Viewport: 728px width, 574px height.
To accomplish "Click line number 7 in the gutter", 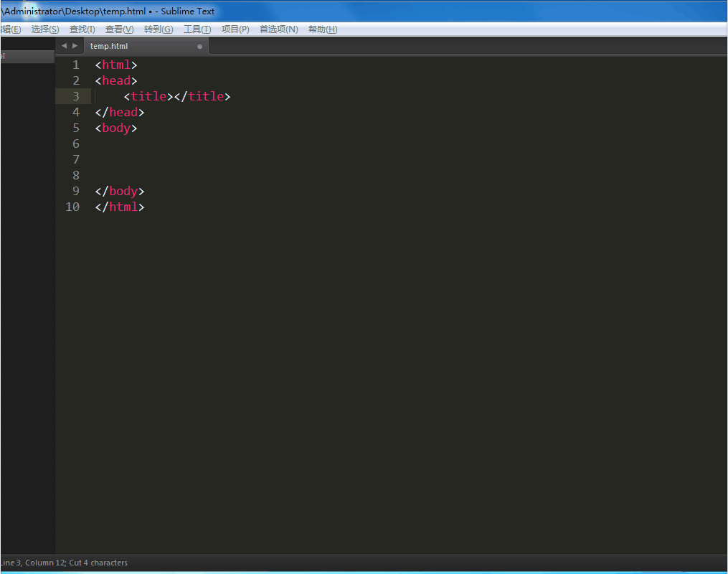I will pos(76,160).
